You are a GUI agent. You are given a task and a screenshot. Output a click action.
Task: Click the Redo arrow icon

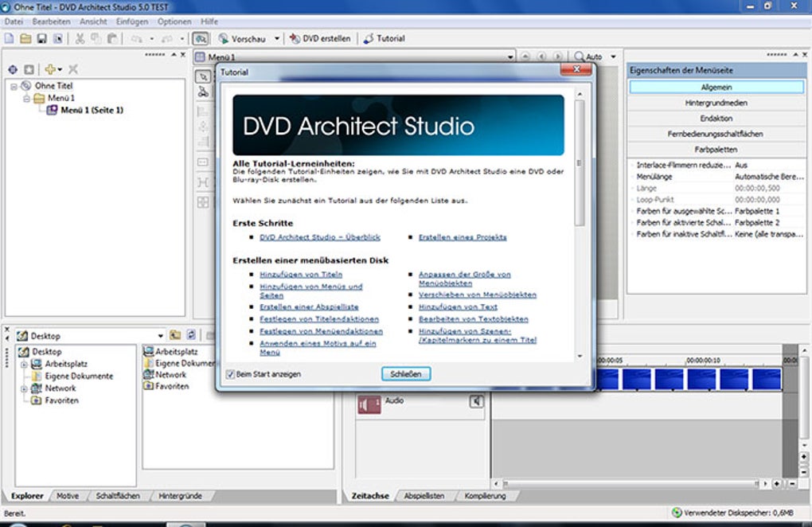pyautogui.click(x=166, y=39)
